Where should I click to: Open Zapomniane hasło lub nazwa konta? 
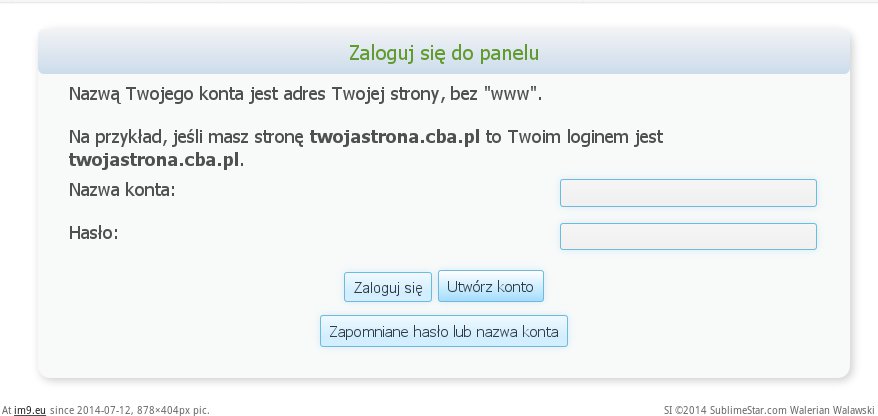point(444,331)
